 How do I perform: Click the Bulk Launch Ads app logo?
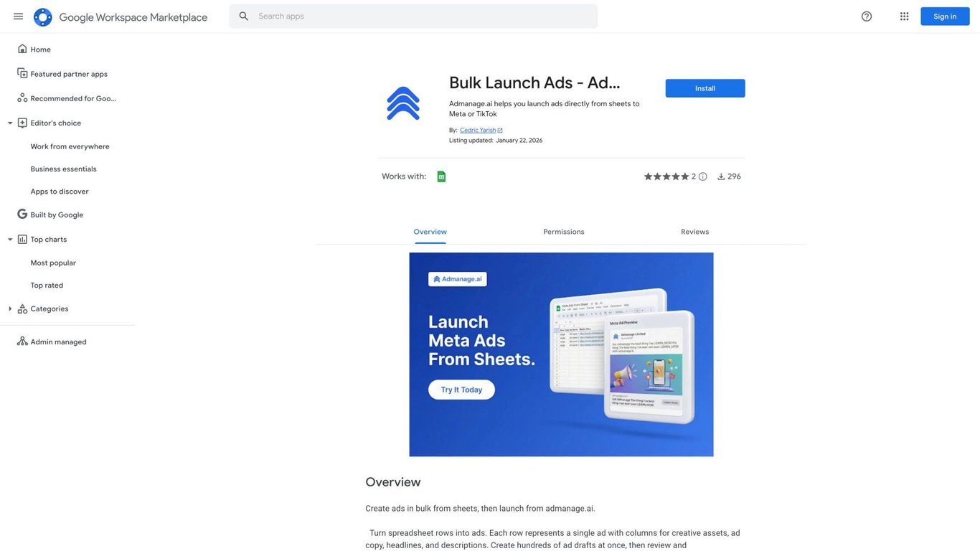(x=403, y=103)
